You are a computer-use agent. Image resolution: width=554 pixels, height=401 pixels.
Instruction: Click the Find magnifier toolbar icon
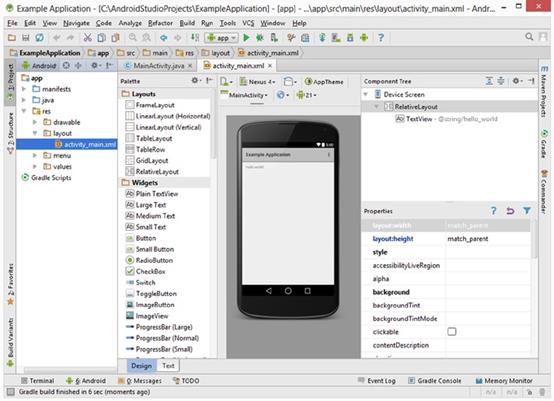tap(133, 37)
